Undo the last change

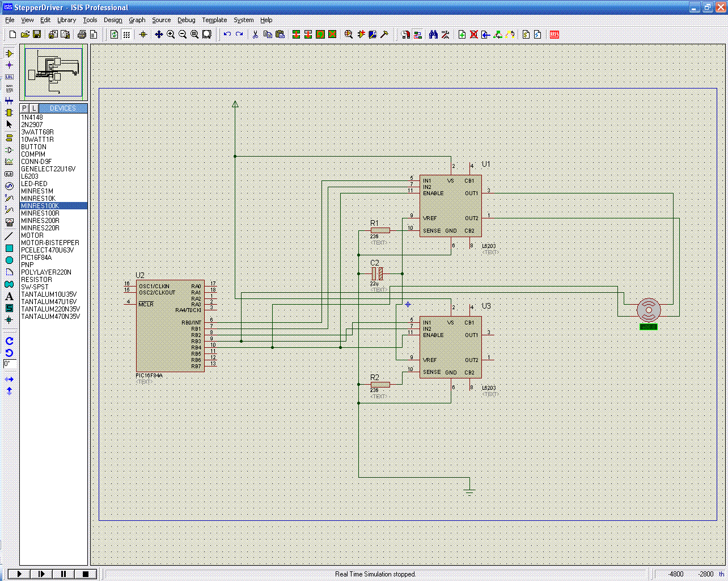click(x=227, y=35)
